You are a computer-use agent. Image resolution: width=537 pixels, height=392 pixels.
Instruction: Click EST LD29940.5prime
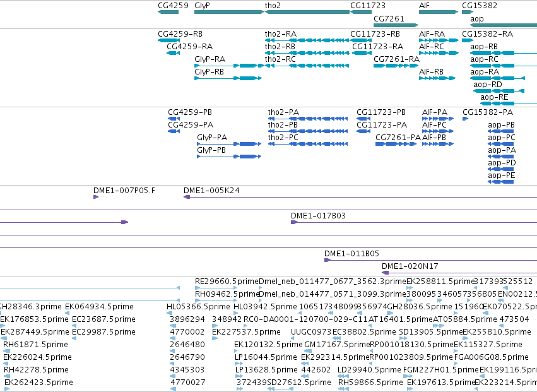point(369,370)
